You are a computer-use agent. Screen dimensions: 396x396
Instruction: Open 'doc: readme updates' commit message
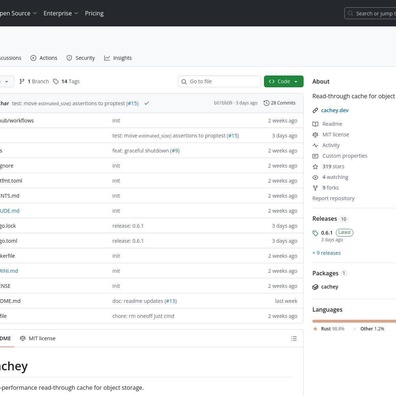coord(137,301)
